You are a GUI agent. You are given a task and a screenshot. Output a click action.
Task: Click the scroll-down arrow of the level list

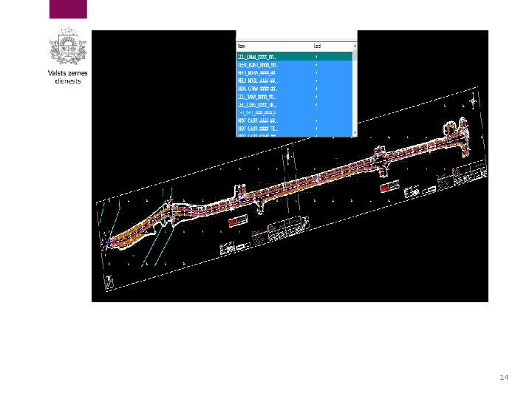[355, 133]
